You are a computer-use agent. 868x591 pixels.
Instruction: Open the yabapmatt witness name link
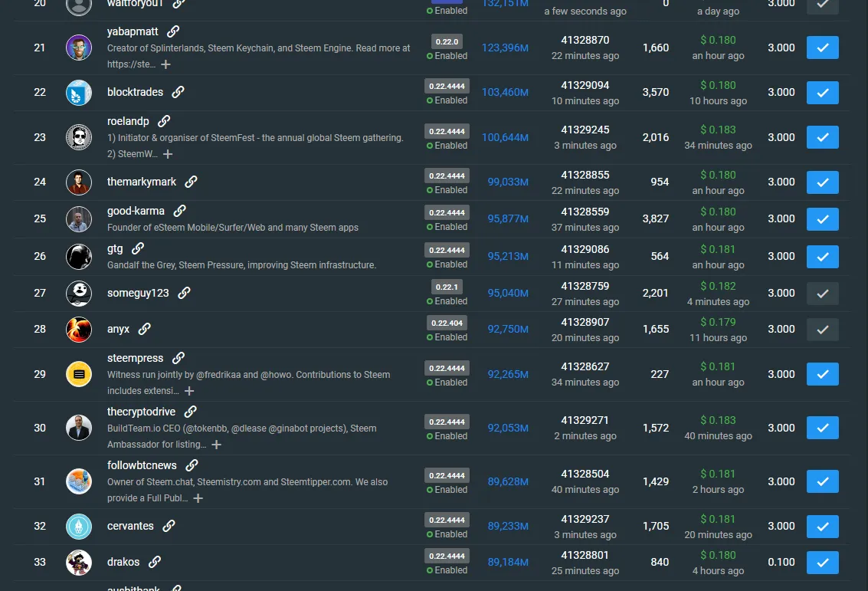coord(133,31)
